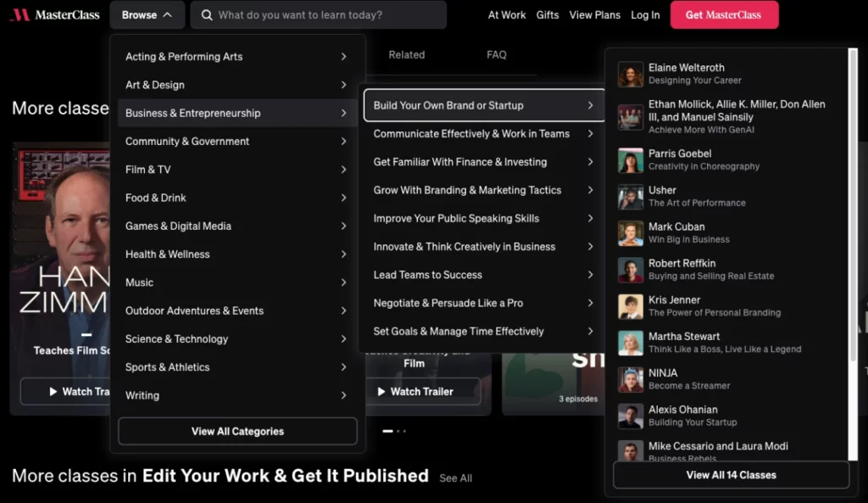Expand Community & Government category
Image resolution: width=868 pixels, height=503 pixels.
[236, 142]
